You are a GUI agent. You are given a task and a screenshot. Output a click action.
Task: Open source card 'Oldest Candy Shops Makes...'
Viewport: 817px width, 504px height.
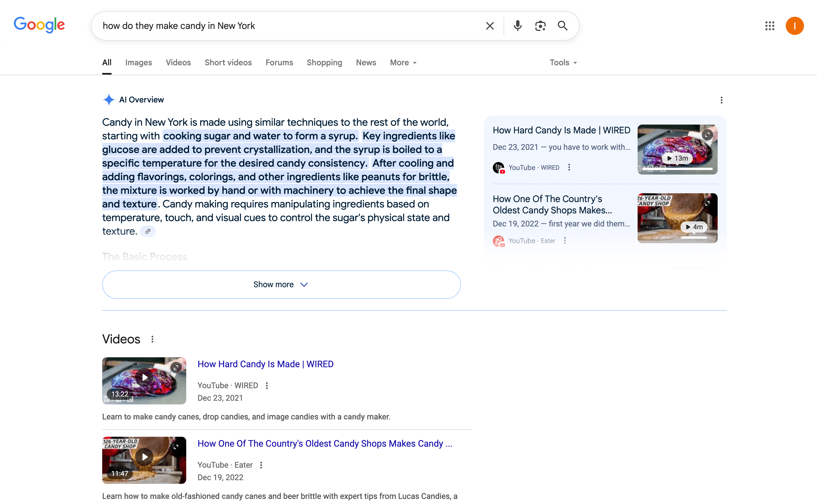pos(552,205)
